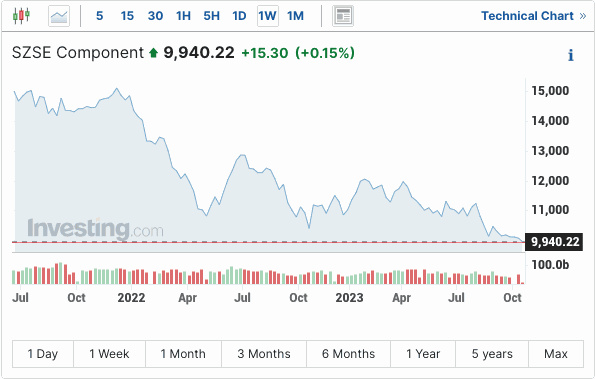The image size is (595, 379).
Task: Click the blue info icon
Action: (x=571, y=55)
